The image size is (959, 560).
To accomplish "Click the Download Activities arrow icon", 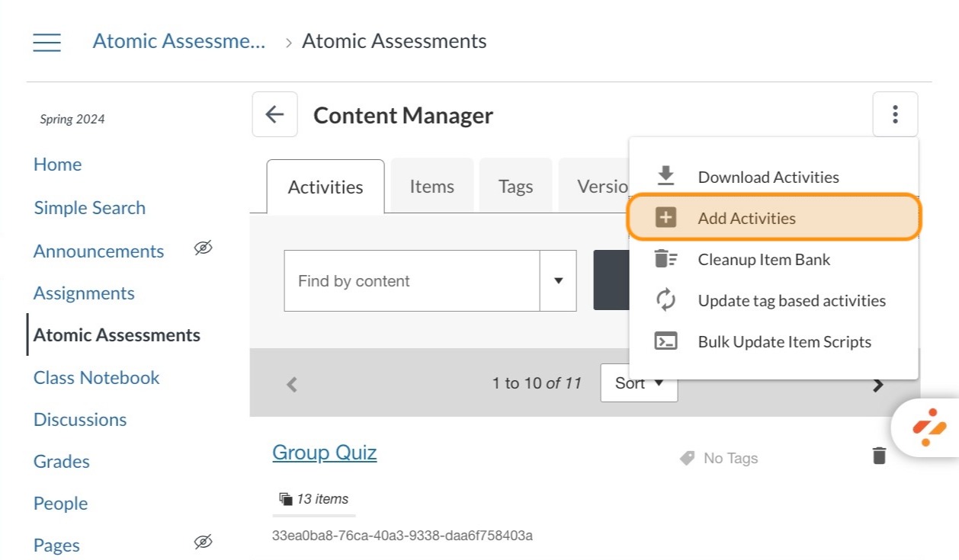I will tap(666, 176).
